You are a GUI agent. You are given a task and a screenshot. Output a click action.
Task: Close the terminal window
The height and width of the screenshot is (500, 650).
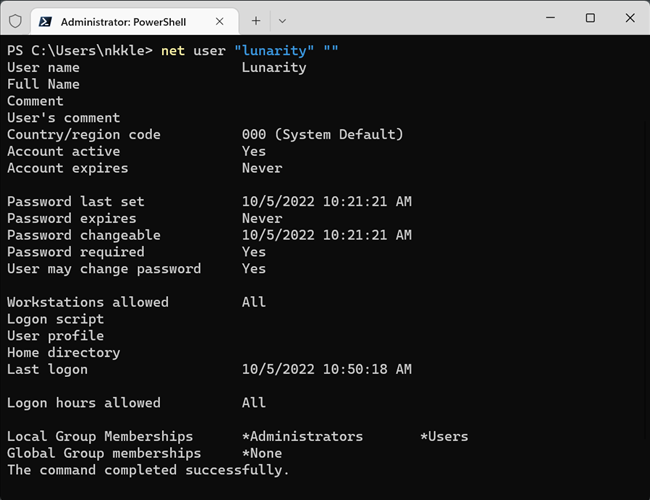coord(630,18)
